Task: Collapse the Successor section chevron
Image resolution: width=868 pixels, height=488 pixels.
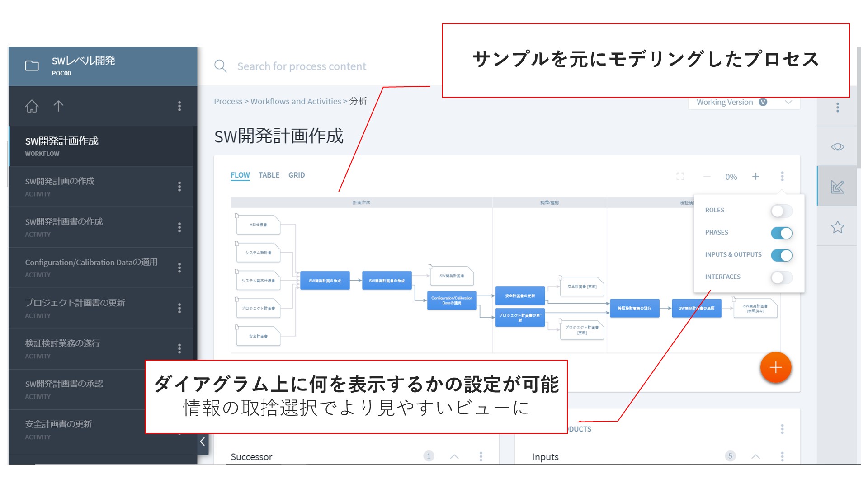Action: 454,456
